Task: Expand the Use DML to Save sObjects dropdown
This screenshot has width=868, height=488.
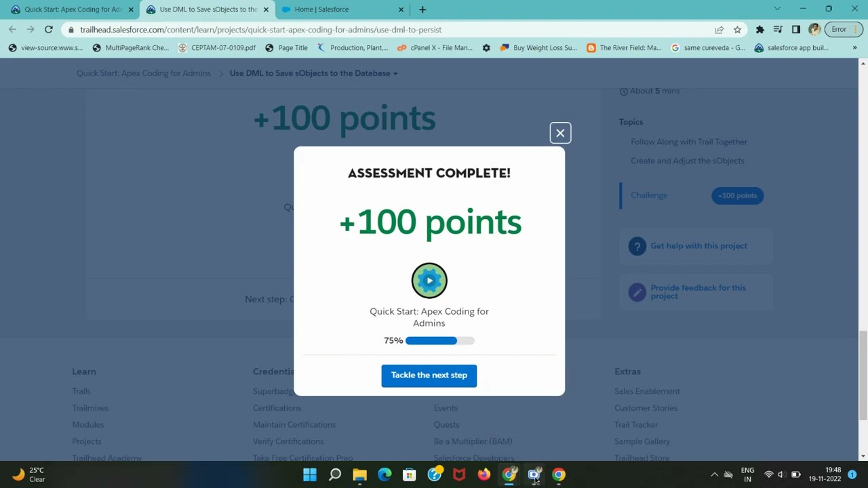Action: 313,73
